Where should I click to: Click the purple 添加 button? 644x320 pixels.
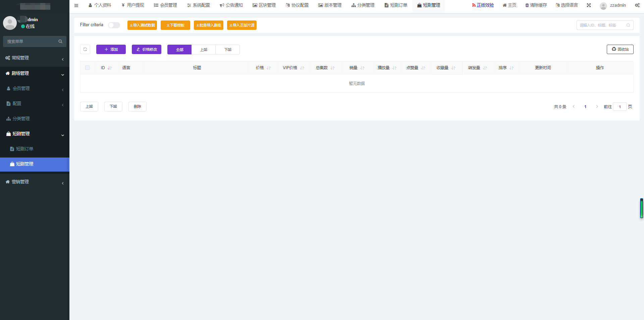(111, 49)
